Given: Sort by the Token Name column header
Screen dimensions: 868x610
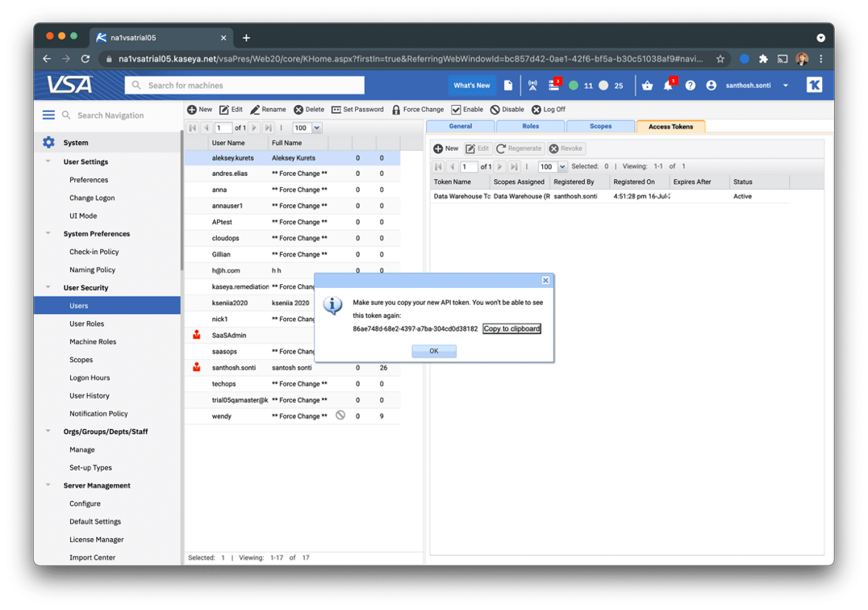Looking at the screenshot, I should pos(461,182).
